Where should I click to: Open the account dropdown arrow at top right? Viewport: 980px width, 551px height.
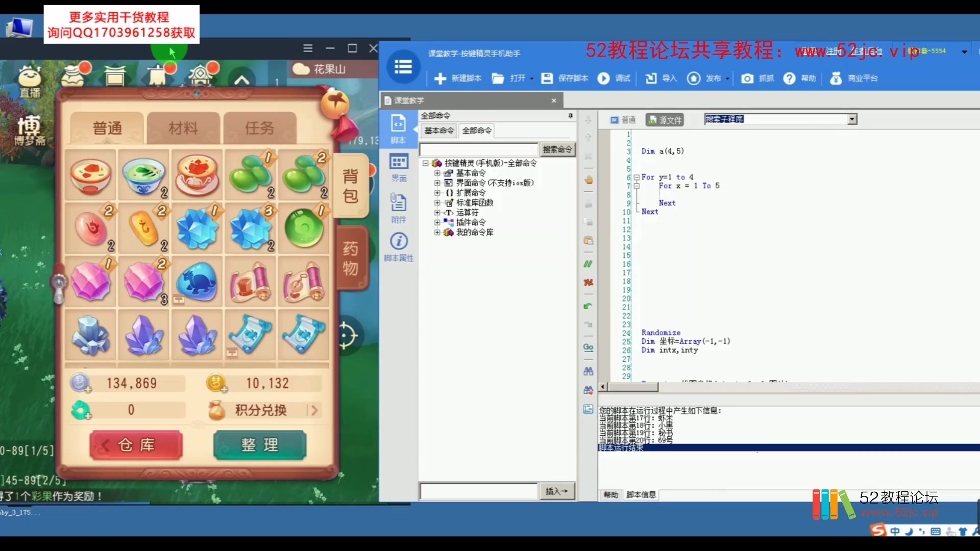click(964, 52)
